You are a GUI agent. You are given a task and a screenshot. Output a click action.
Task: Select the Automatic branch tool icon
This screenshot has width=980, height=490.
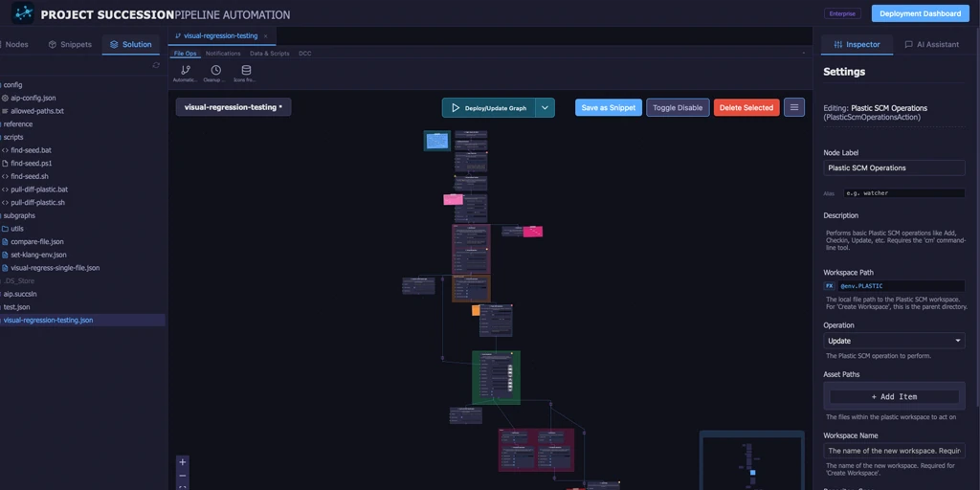pyautogui.click(x=186, y=74)
